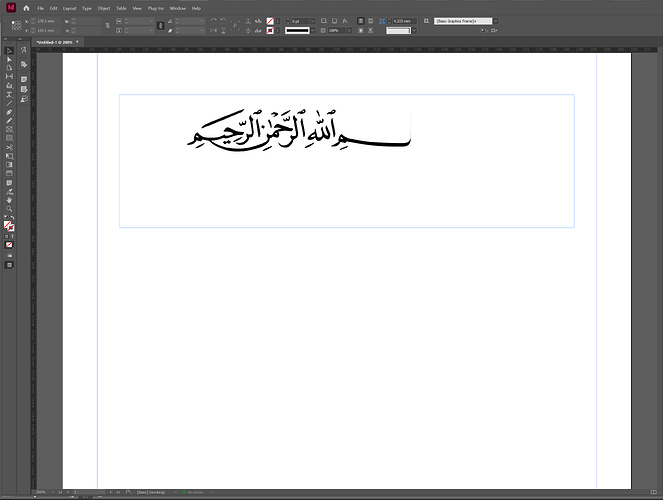Toggle constrain proportions for width and height
663x500 pixels.
tap(107, 25)
